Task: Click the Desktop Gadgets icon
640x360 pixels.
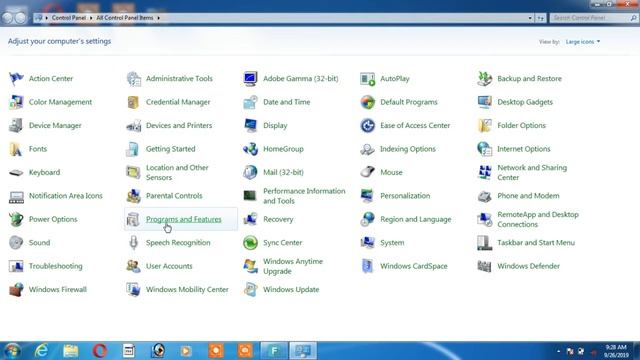Action: (x=484, y=102)
